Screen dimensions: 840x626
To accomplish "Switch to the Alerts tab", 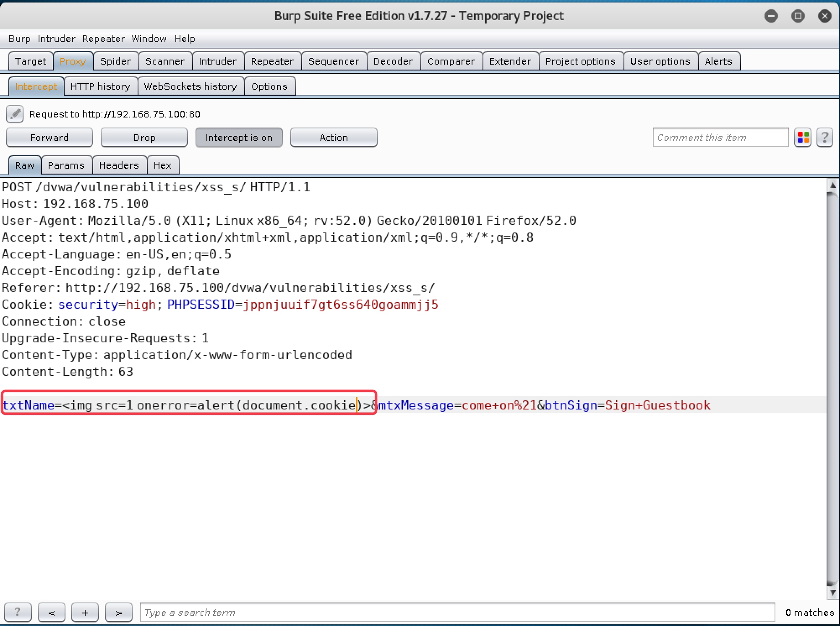I will (x=719, y=61).
